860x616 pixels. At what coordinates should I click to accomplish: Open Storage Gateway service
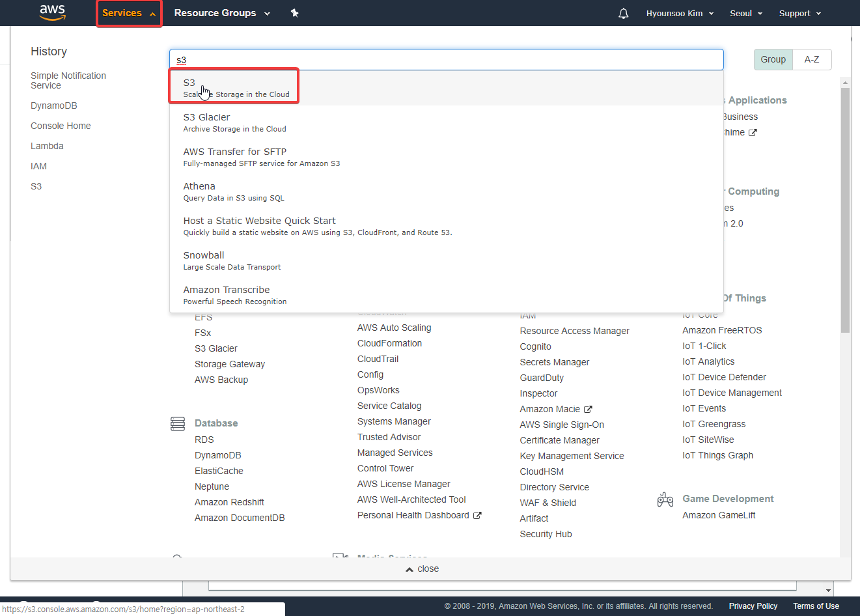230,364
